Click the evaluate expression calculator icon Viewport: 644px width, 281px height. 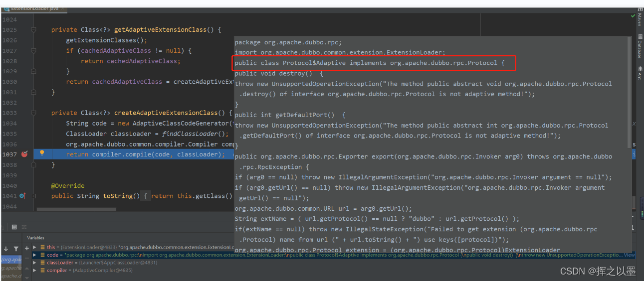(x=14, y=227)
